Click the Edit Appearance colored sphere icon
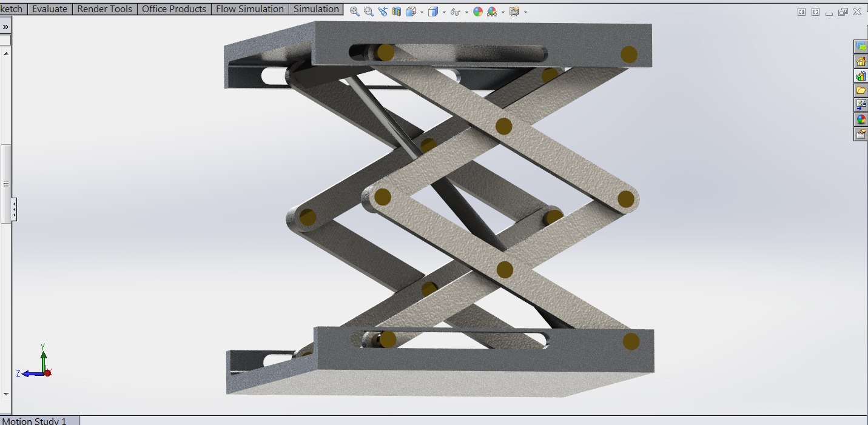This screenshot has width=868, height=425. [477, 10]
